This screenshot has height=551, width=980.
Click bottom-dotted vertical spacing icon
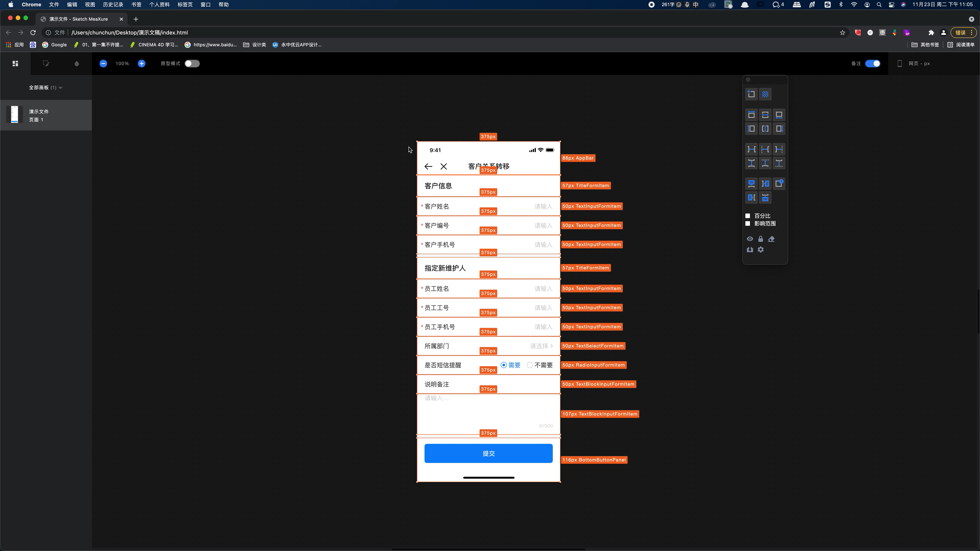tap(779, 163)
